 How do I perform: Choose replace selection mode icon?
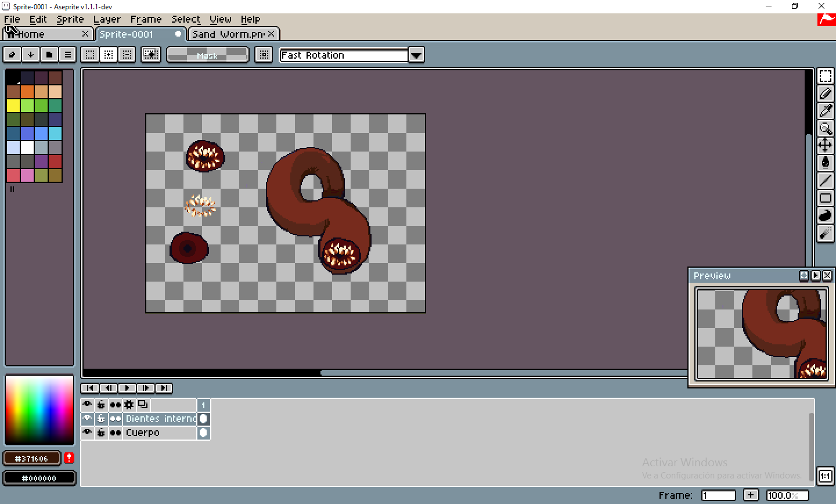pyautogui.click(x=90, y=55)
